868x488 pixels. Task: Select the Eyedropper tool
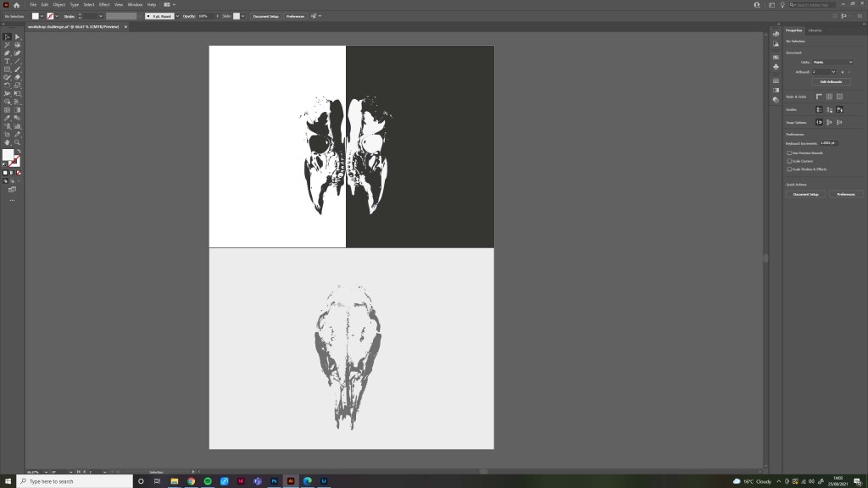7,117
